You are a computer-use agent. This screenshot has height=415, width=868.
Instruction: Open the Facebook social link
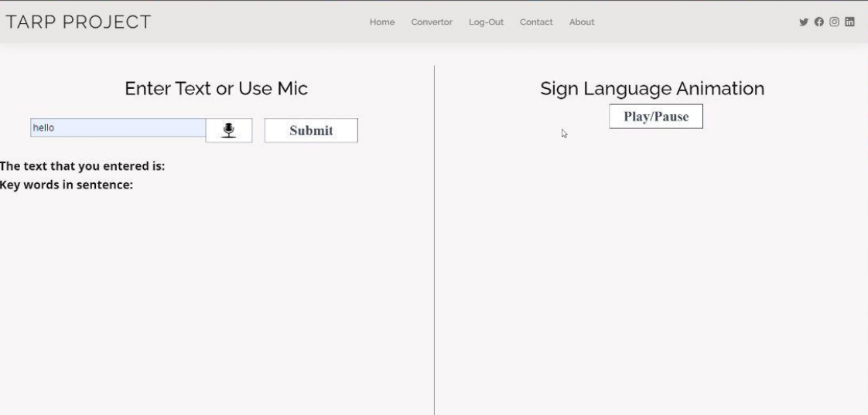[x=818, y=22]
